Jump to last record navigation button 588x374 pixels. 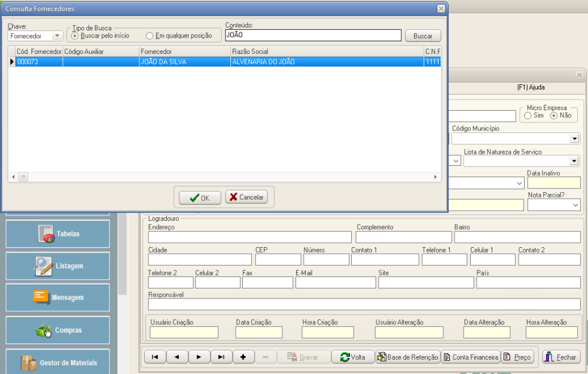(221, 357)
